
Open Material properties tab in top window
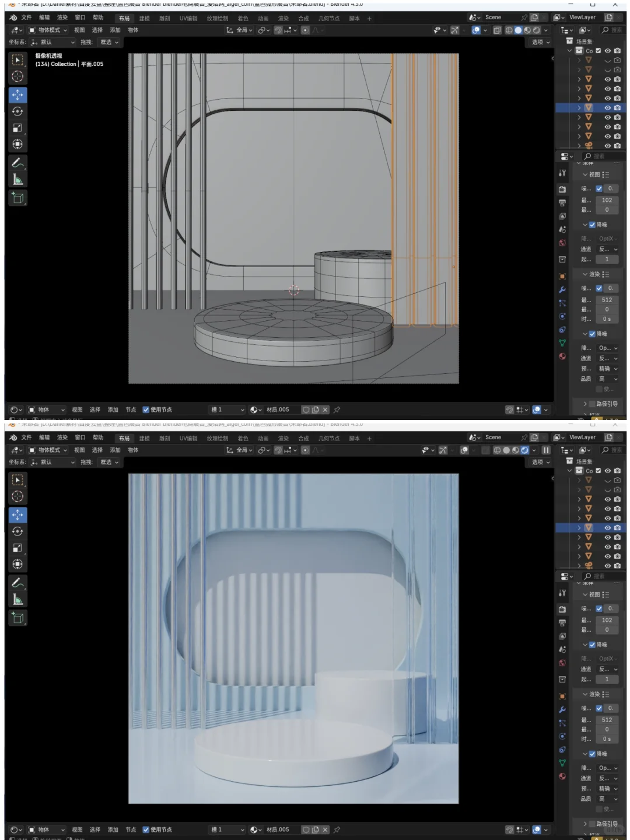coord(562,356)
